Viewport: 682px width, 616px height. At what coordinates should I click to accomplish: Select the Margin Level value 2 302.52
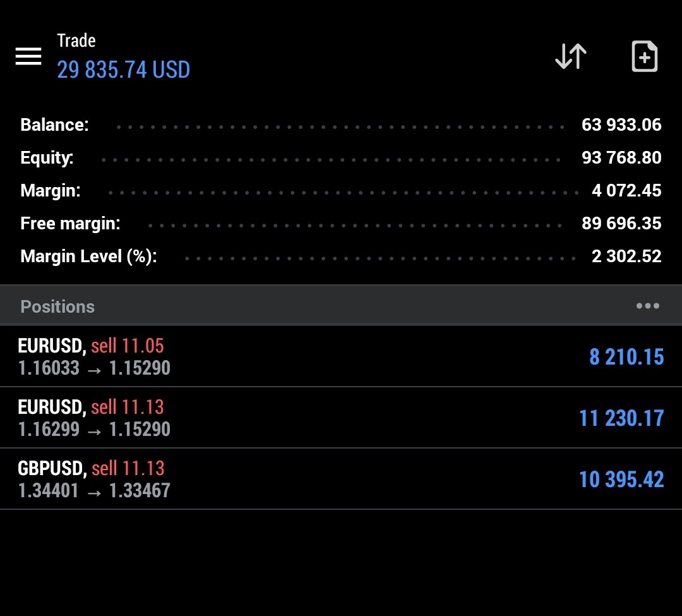pos(626,257)
